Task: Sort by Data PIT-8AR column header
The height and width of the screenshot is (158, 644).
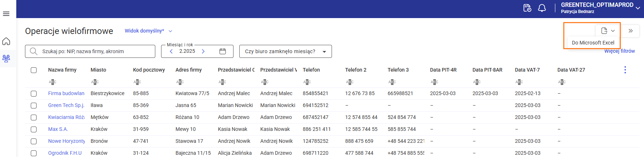Action: pos(487,70)
